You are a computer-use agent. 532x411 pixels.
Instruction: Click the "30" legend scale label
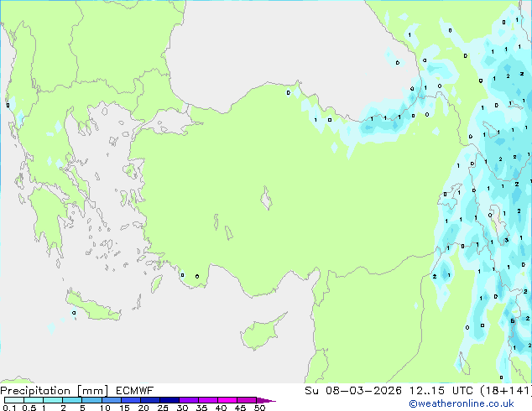(x=182, y=408)
